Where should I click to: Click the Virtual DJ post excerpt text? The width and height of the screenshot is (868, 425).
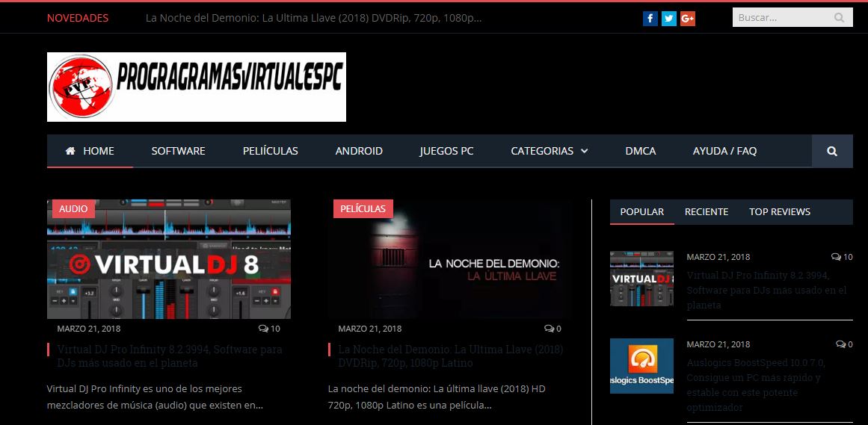pos(155,397)
